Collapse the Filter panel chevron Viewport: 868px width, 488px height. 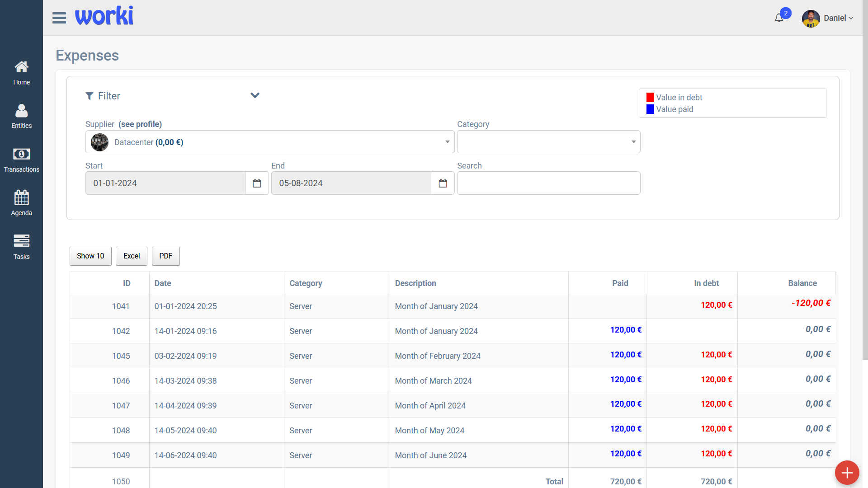tap(255, 95)
